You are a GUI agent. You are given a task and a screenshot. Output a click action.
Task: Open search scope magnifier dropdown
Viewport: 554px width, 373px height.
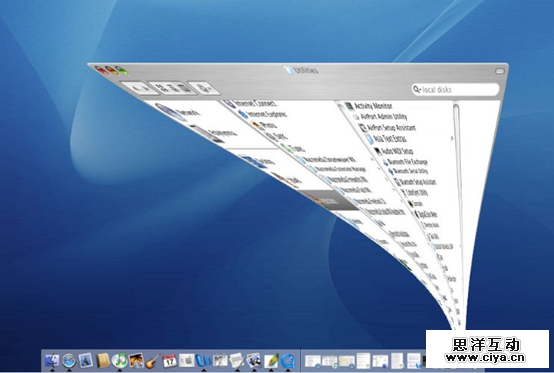click(x=417, y=89)
